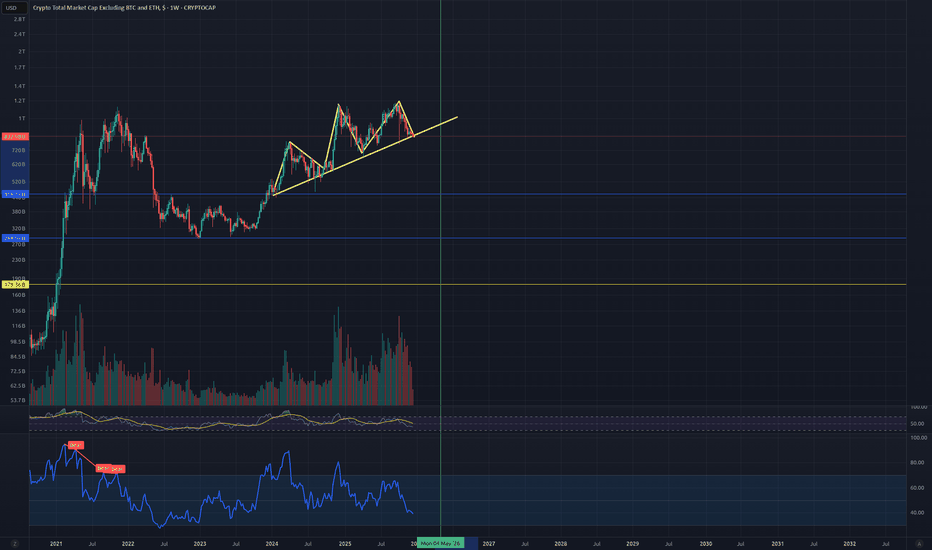
Task: Click the 520B price axis label
Action: (19, 182)
